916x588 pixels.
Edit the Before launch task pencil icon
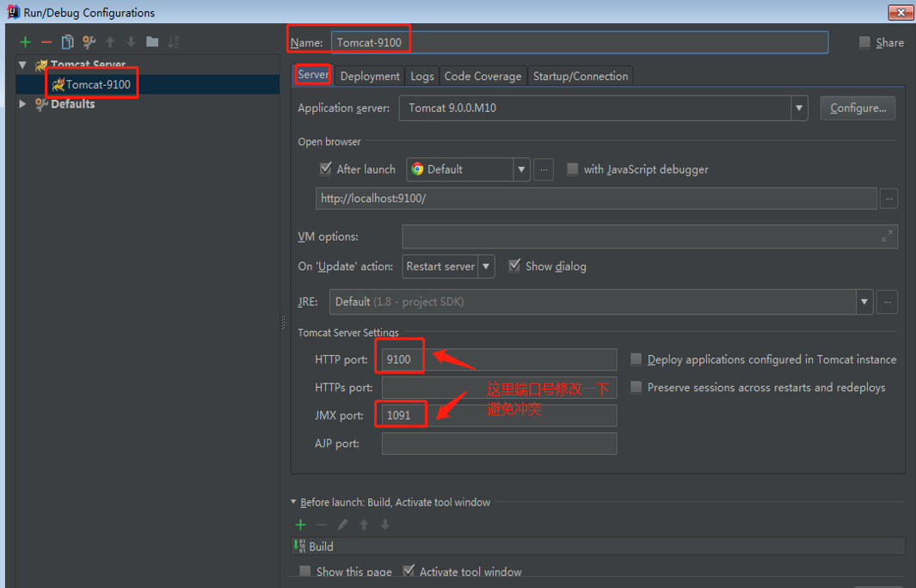pos(343,525)
